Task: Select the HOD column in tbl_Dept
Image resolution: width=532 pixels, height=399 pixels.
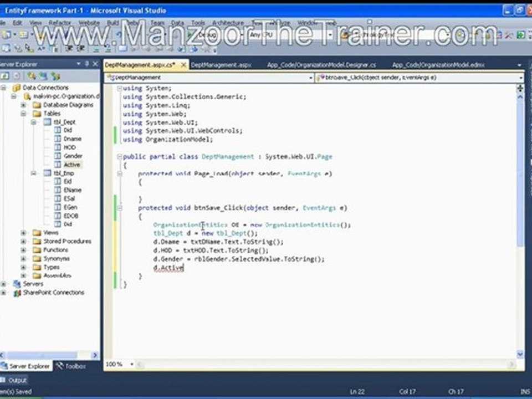Action: [x=70, y=147]
